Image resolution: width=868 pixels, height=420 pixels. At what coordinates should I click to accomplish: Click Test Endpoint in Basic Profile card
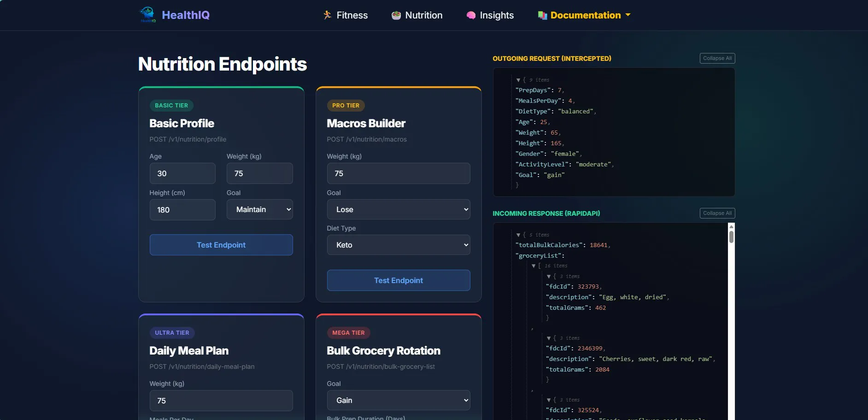221,245
